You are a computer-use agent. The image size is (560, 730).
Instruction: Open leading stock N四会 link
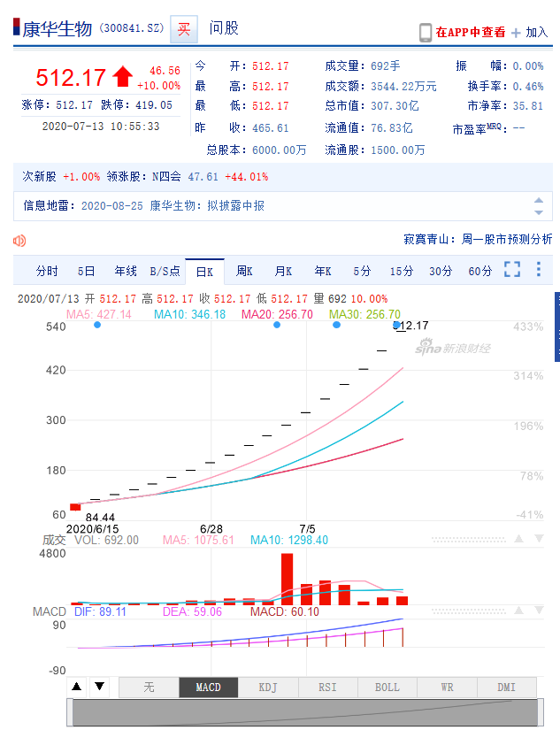coord(166,177)
